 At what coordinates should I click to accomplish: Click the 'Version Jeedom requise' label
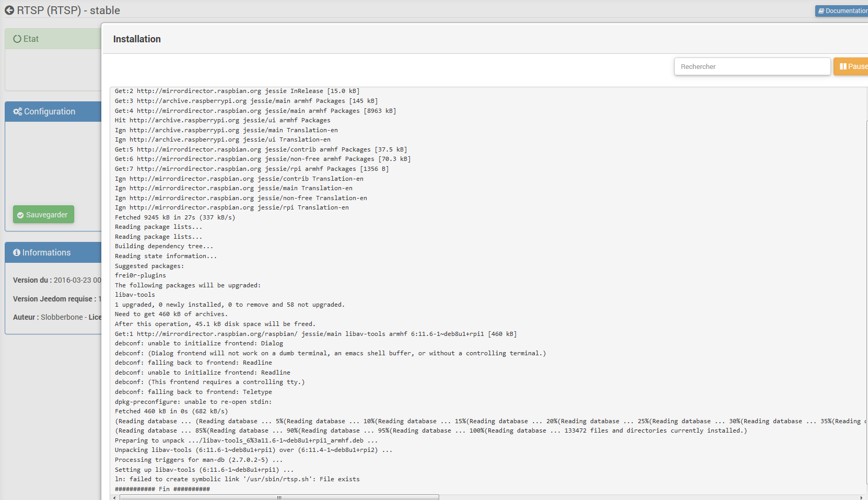[55, 299]
